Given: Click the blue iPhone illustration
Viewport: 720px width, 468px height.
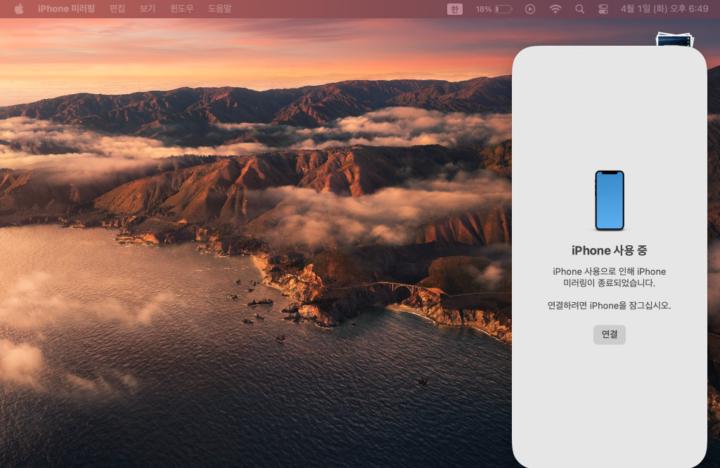Looking at the screenshot, I should [609, 200].
